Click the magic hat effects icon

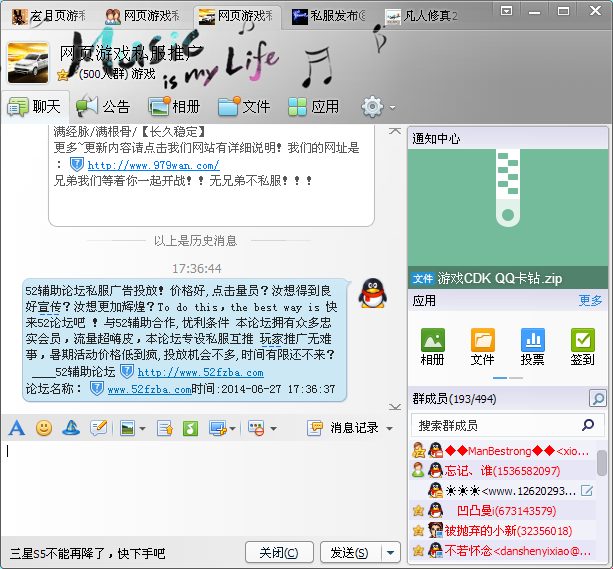click(71, 428)
